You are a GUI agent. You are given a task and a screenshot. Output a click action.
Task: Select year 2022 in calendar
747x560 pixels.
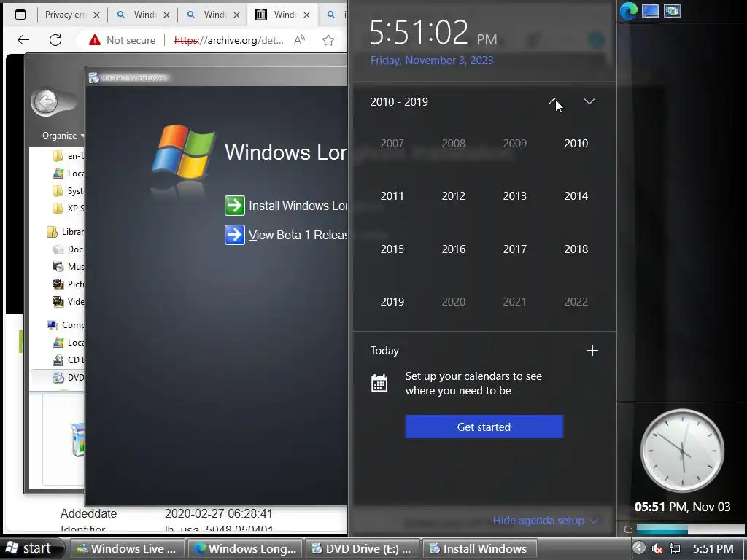(x=576, y=301)
